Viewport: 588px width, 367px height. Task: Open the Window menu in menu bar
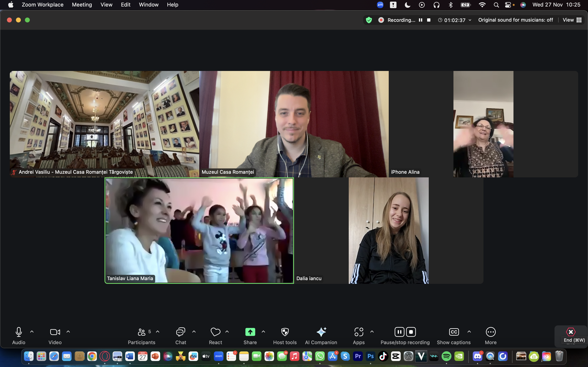(x=148, y=5)
